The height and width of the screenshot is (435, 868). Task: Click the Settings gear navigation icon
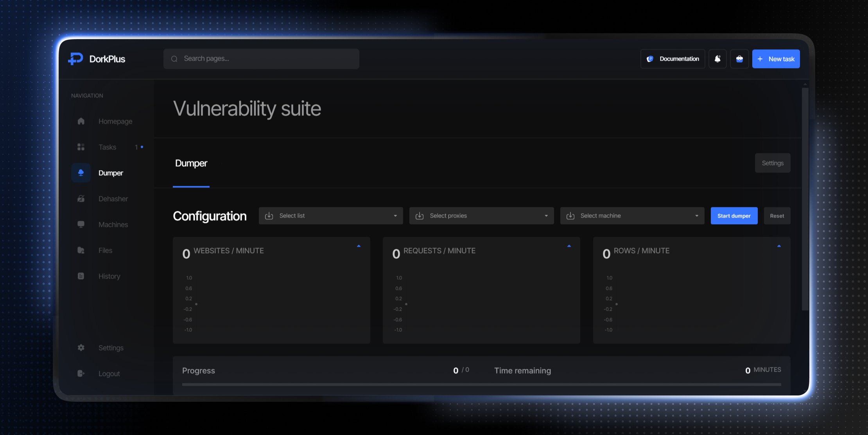pos(81,347)
